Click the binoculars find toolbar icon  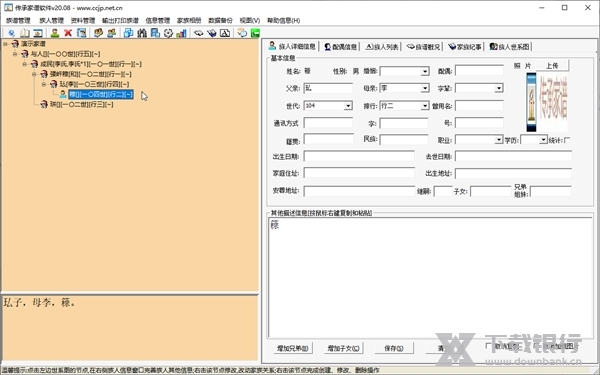[x=142, y=33]
